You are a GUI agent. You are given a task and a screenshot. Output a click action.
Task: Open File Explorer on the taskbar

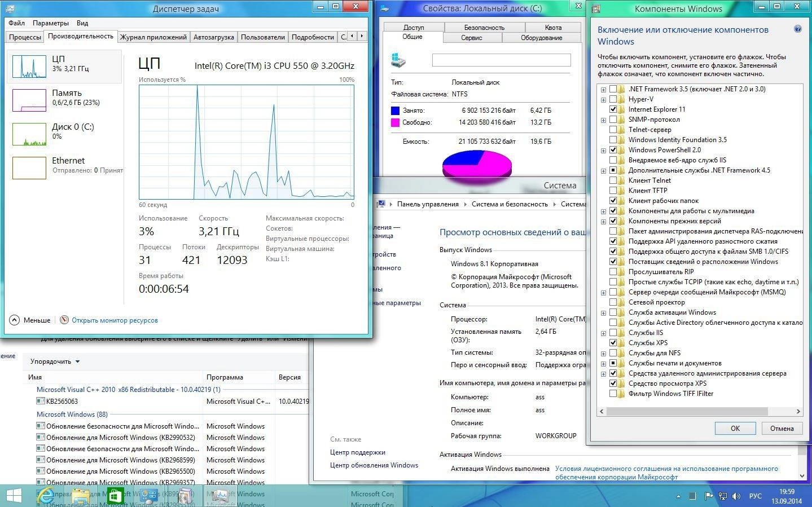click(81, 496)
